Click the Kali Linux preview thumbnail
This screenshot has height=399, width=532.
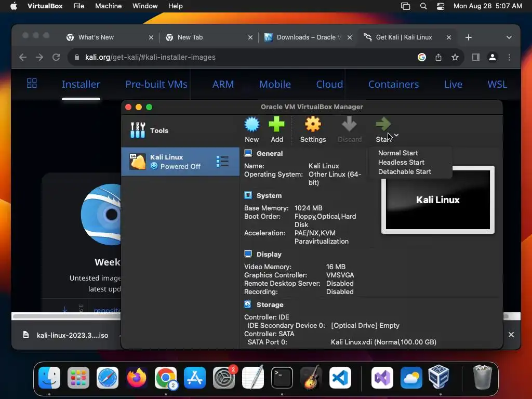(x=437, y=200)
